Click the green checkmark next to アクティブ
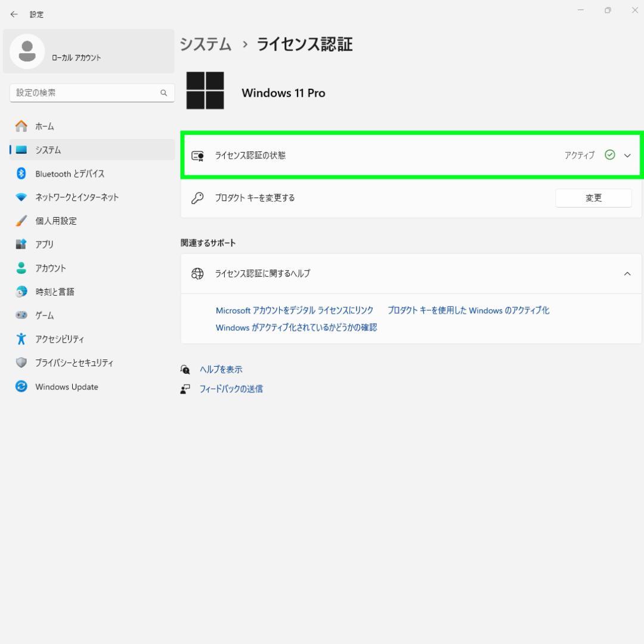This screenshot has height=644, width=644. [610, 155]
